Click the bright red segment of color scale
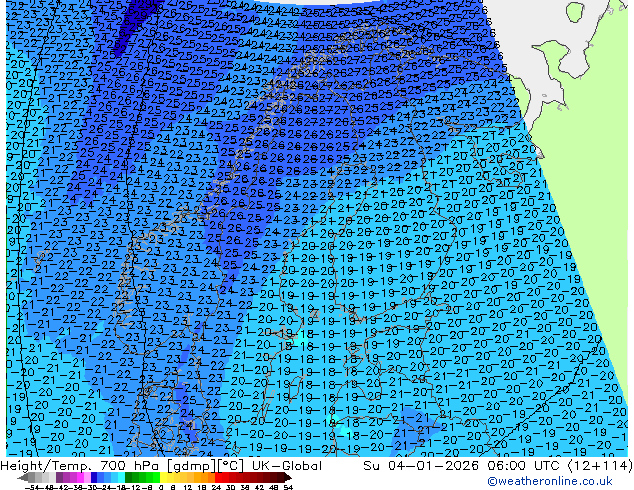634x490 pixels. [x=218, y=477]
